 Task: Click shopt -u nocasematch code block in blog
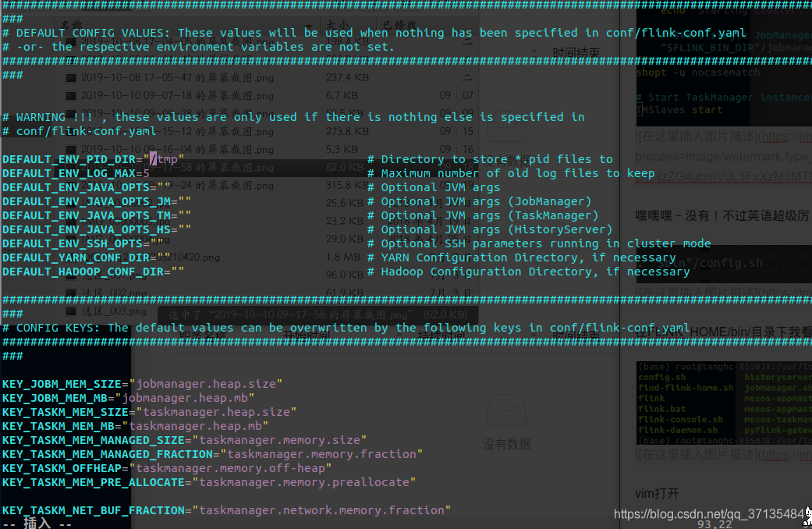[x=697, y=73]
